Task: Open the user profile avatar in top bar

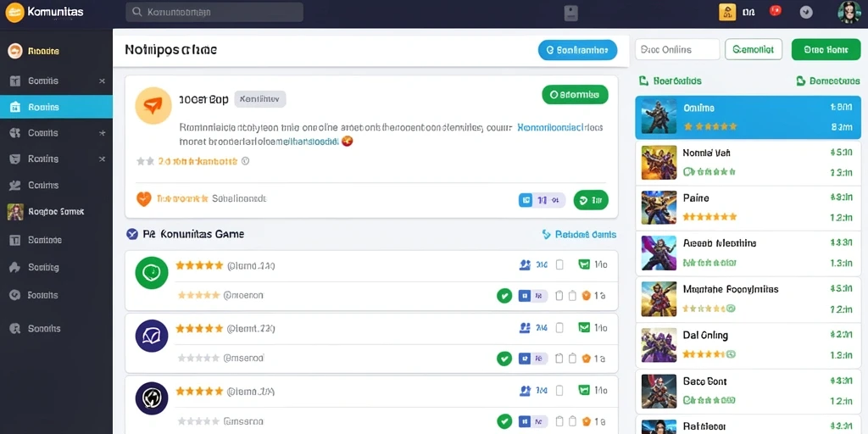Action: [x=849, y=12]
